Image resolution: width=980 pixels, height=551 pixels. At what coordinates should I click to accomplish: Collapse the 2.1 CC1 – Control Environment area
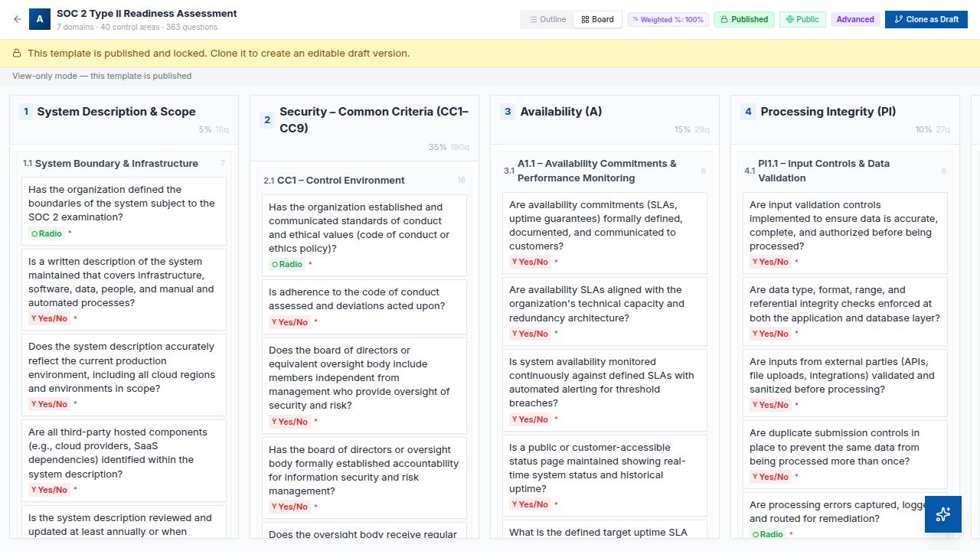point(364,180)
